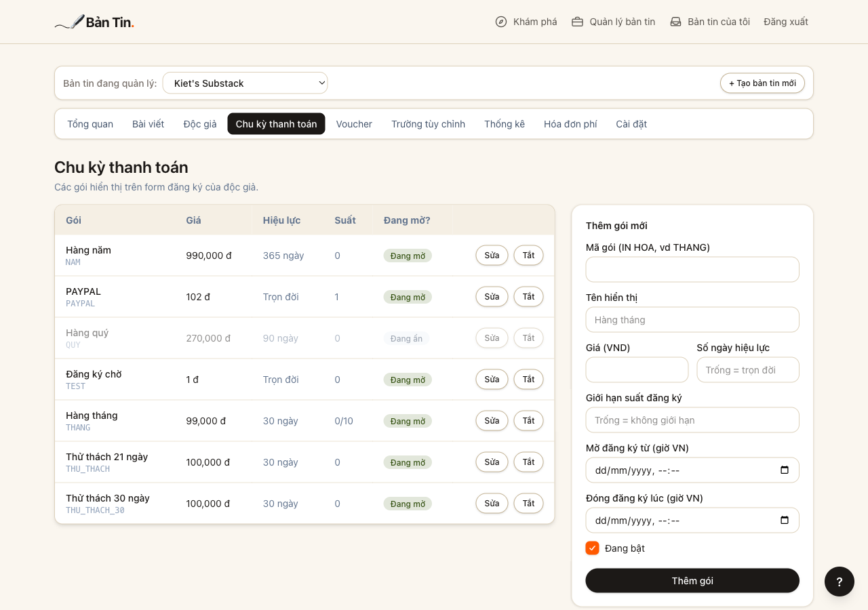This screenshot has width=868, height=610.
Task: Click the 990,000 đ price cell
Action: click(x=209, y=256)
